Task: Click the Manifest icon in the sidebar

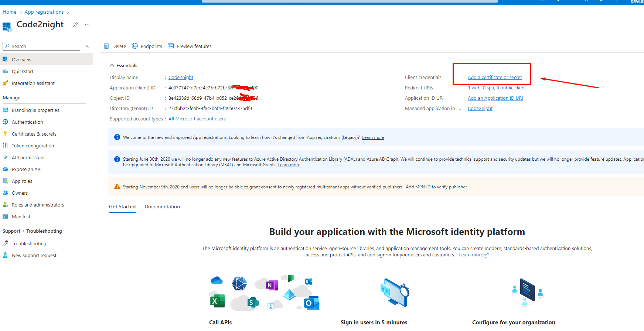Action: click(x=5, y=216)
